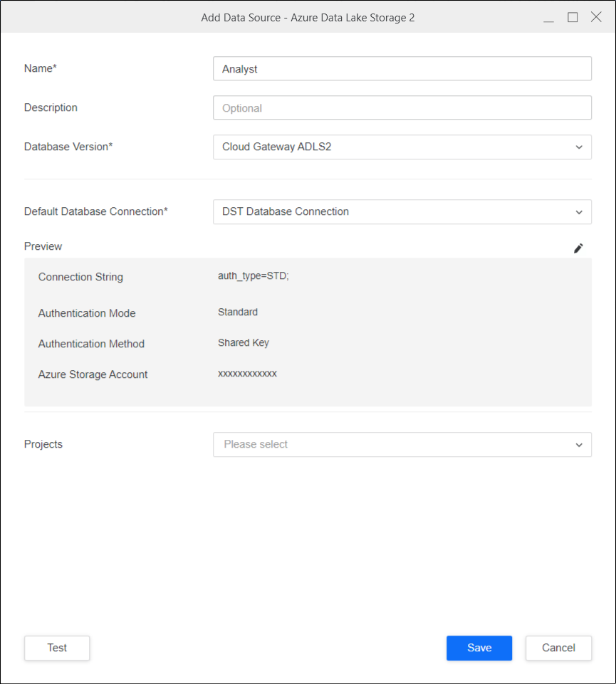Cancel adding the data source
Image resolution: width=616 pixels, height=684 pixels.
point(558,648)
